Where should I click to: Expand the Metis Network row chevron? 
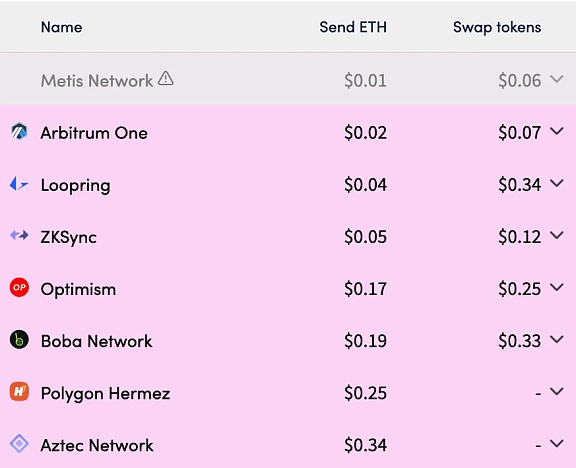click(x=557, y=79)
